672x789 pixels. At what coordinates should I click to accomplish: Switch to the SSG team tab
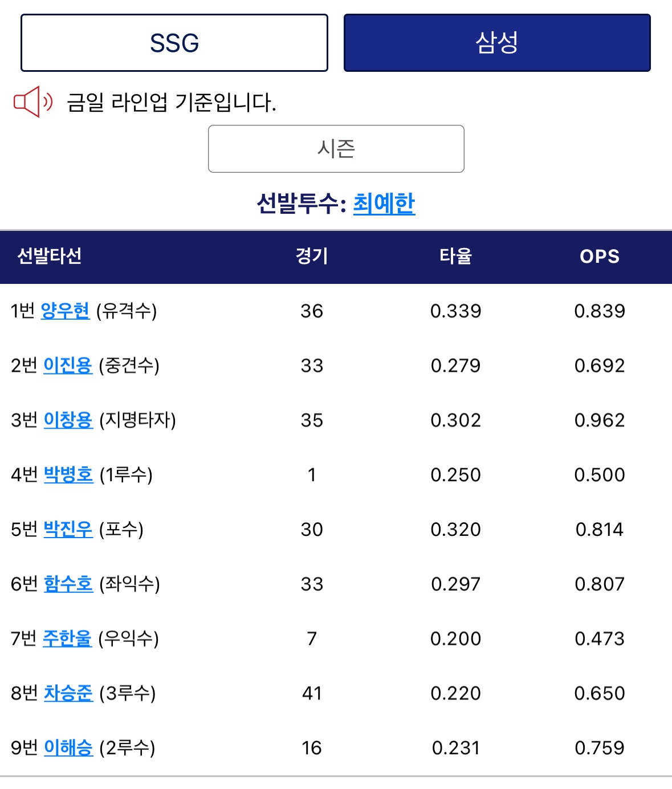click(x=174, y=43)
